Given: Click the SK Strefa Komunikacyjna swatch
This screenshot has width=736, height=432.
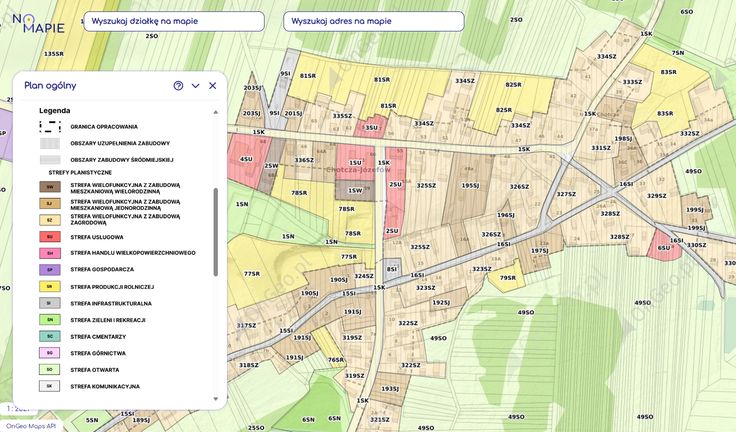Looking at the screenshot, I should point(49,386).
